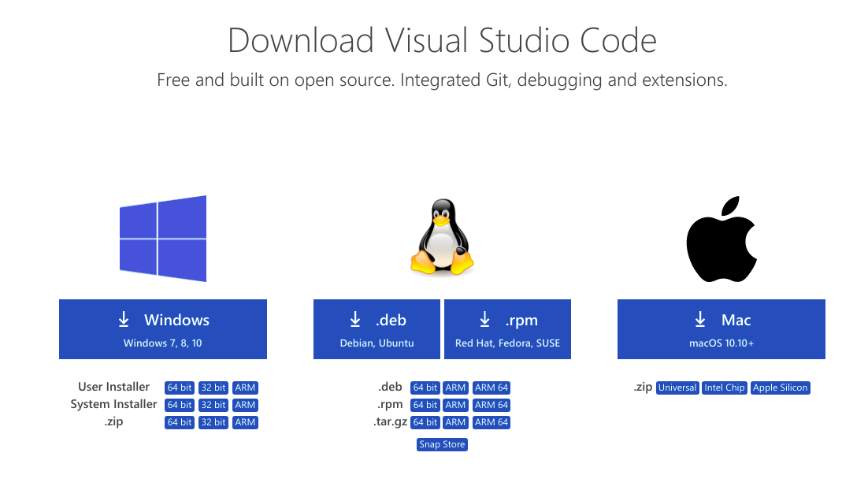This screenshot has height=486, width=868.
Task: Choose Windows System Installer ARM
Action: (x=245, y=405)
